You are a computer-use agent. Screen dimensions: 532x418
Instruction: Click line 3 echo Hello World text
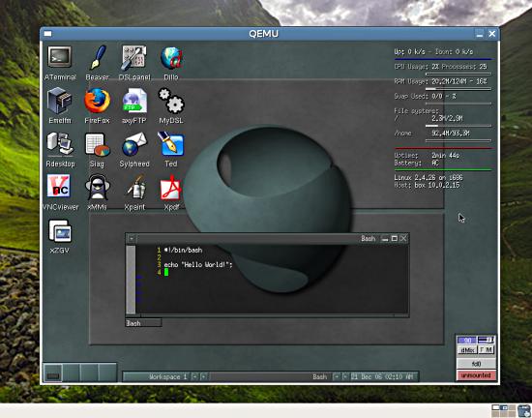coord(198,265)
